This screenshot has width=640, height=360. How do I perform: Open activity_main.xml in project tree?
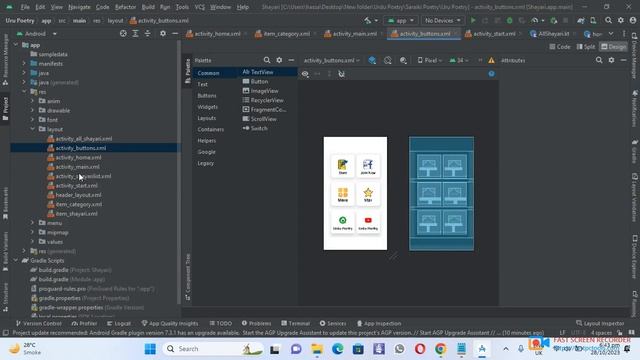click(x=78, y=167)
